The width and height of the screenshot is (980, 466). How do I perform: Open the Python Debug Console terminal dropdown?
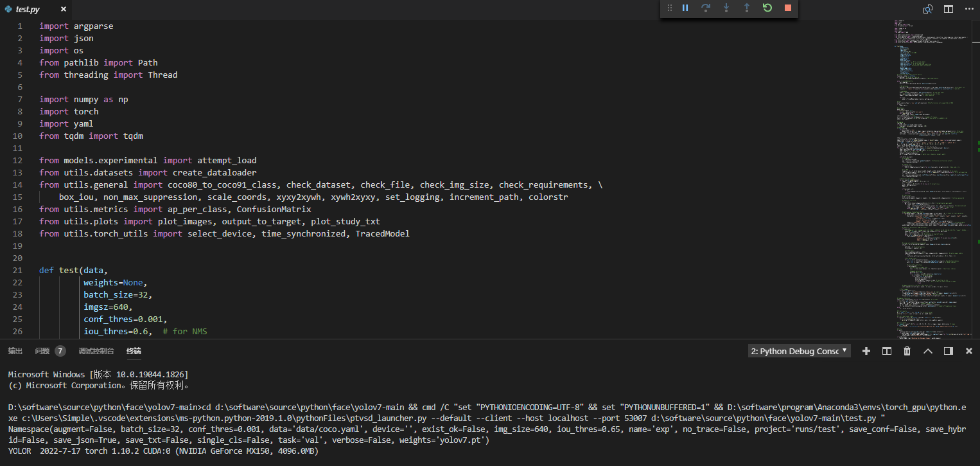800,351
